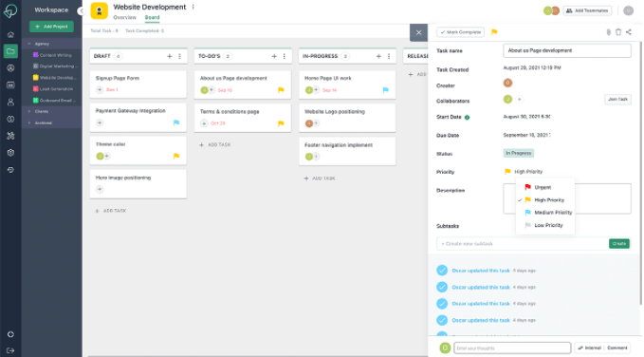
Task: Toggle Mark Complete for the task
Action: [460, 31]
